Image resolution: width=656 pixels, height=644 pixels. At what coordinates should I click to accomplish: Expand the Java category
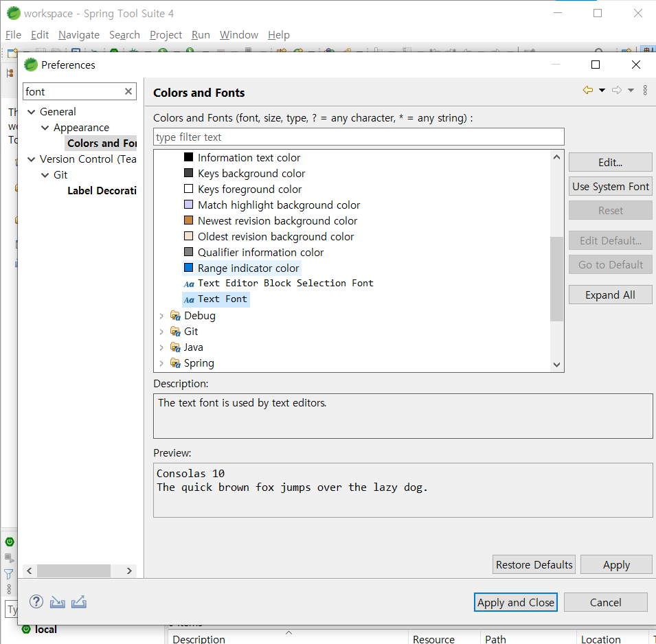[161, 347]
